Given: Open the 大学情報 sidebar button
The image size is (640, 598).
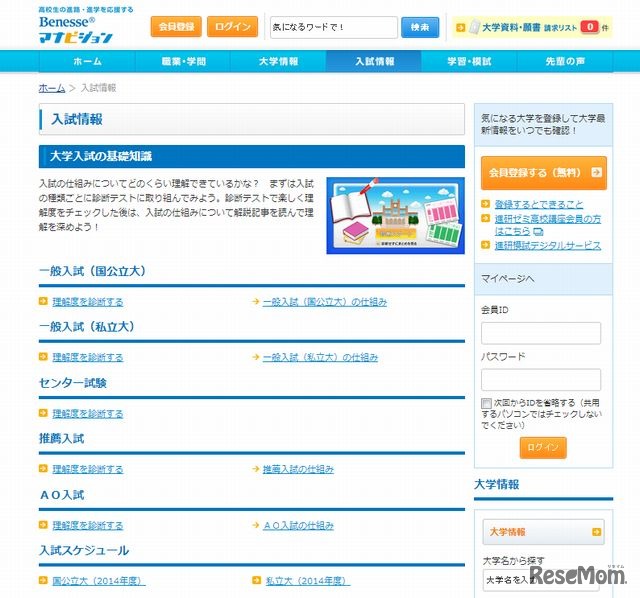Looking at the screenshot, I should point(543,532).
